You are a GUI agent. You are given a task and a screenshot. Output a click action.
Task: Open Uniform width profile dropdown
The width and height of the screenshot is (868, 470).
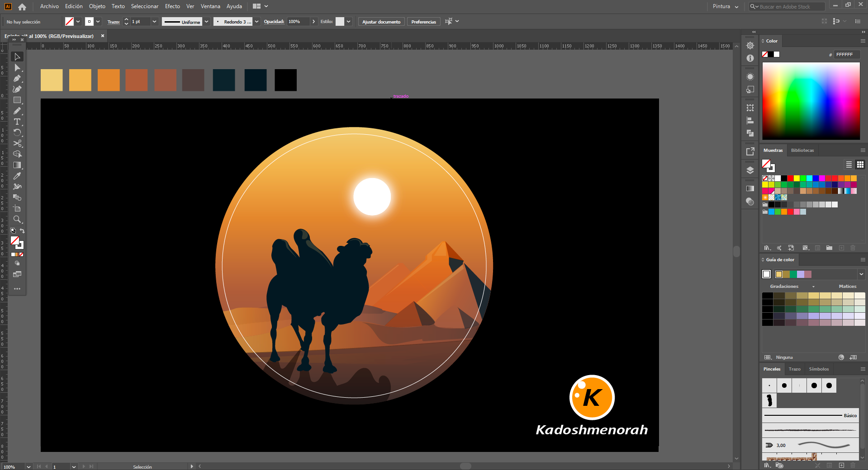point(207,22)
